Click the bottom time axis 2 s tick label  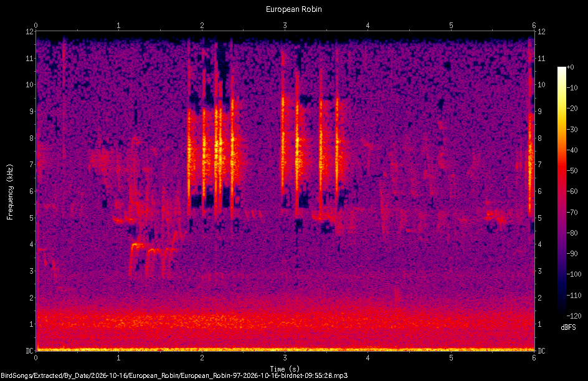pos(202,358)
